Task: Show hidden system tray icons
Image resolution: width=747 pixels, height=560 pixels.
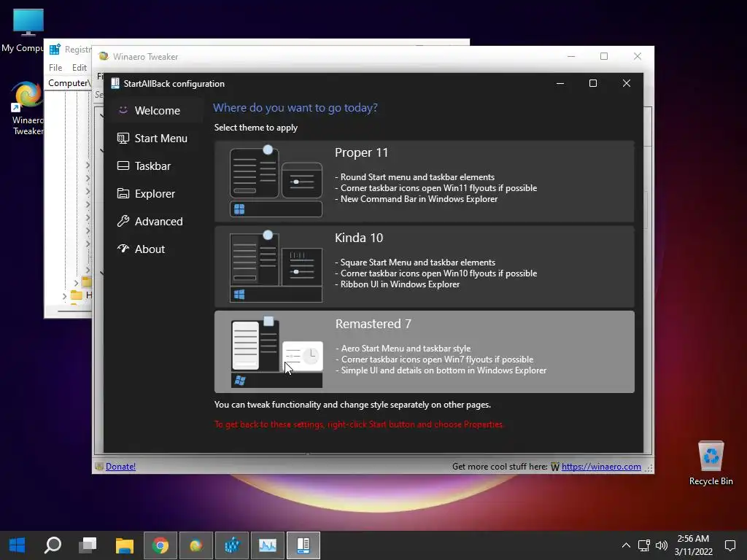Action: pos(626,545)
